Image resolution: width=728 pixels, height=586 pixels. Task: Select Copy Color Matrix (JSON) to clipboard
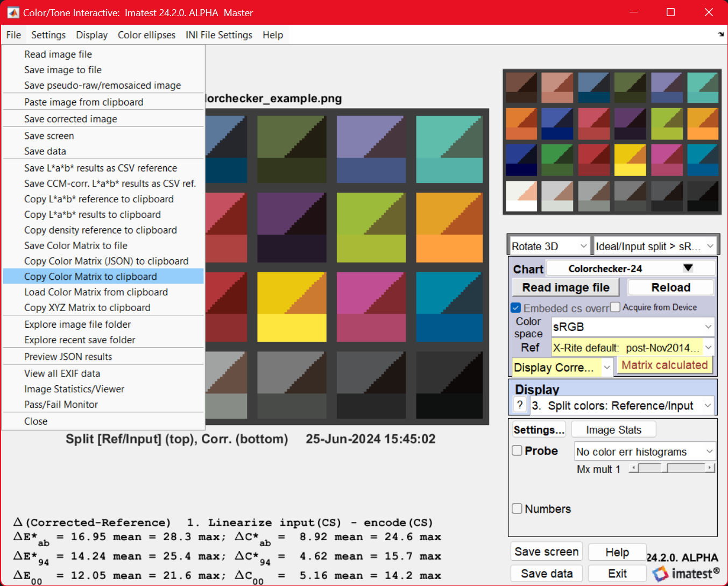click(x=103, y=261)
